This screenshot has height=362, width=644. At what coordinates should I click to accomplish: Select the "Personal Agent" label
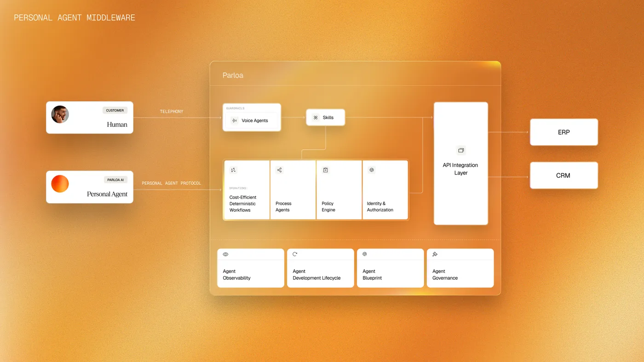pos(107,194)
